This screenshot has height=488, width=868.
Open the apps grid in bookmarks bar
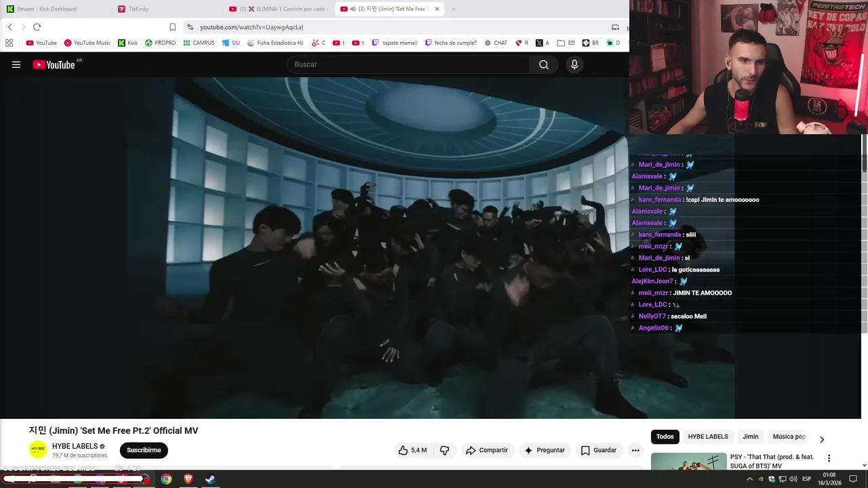9,43
